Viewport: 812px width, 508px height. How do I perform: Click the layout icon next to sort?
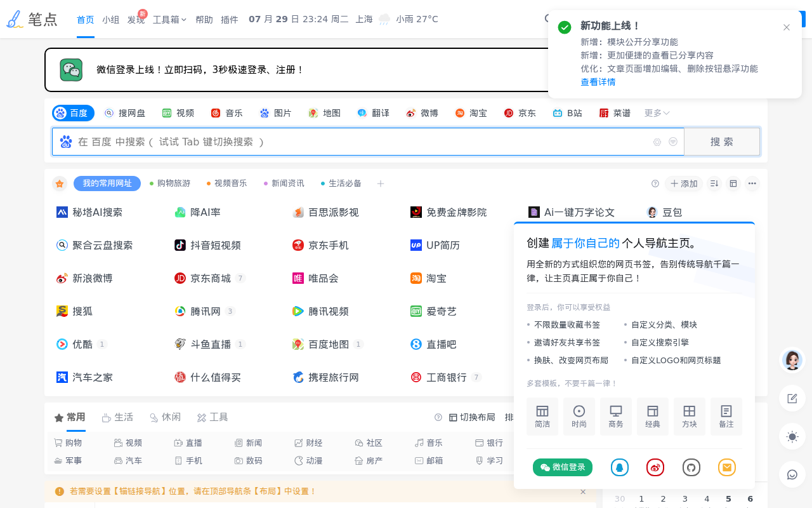point(733,184)
